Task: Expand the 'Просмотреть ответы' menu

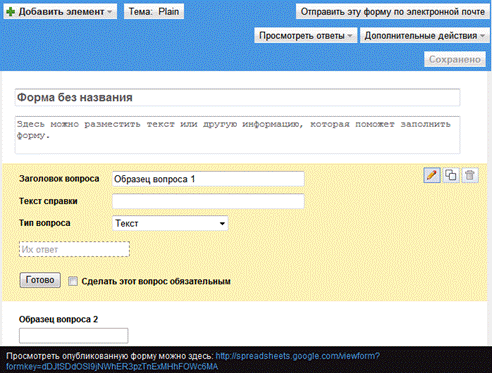Action: click(x=306, y=35)
